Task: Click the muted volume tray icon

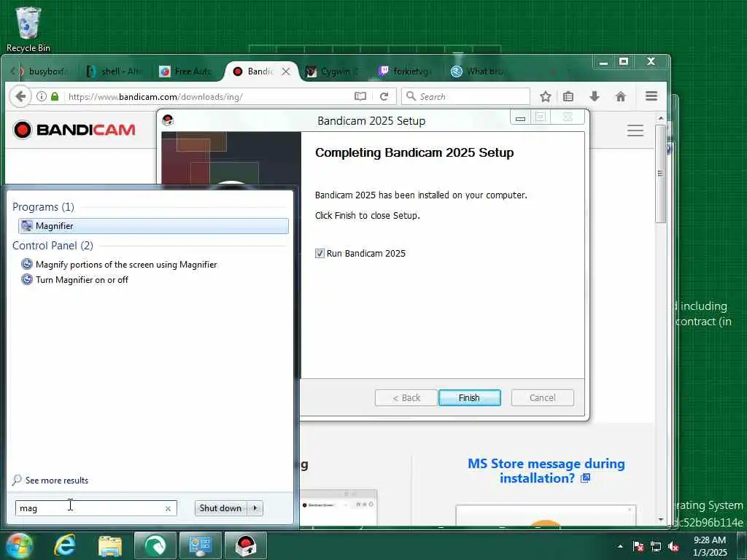Action: (x=673, y=546)
